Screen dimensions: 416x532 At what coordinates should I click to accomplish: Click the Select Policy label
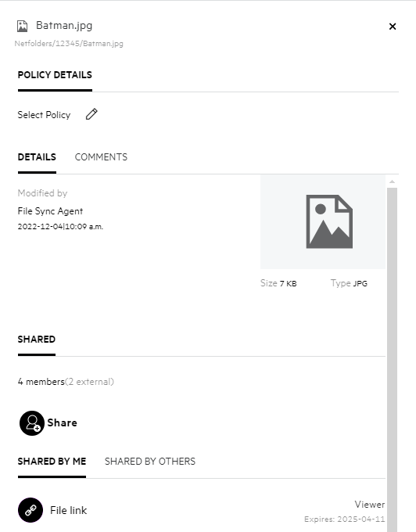44,115
